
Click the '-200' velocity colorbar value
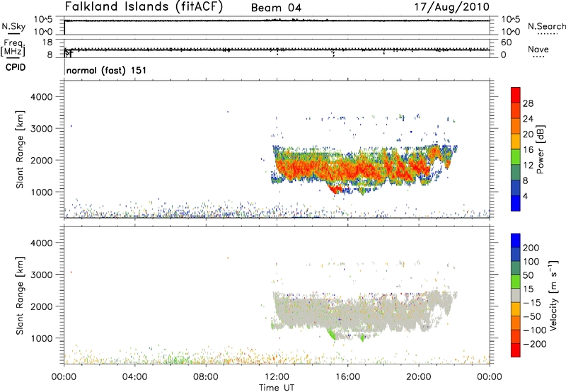click(535, 344)
